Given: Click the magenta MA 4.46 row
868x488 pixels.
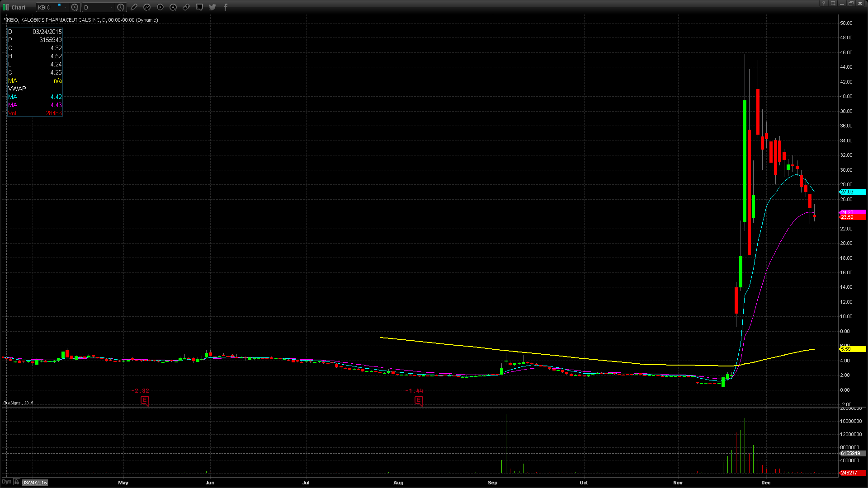Looking at the screenshot, I should 35,105.
